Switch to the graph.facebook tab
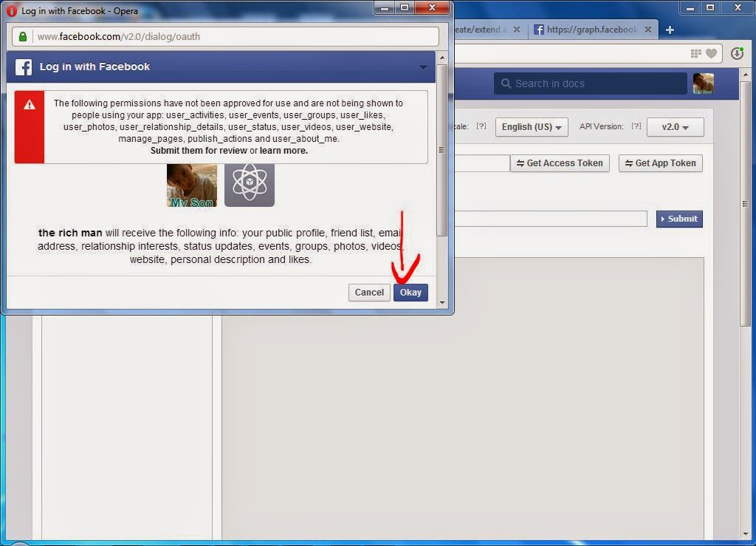Viewport: 756px width, 546px height. click(x=591, y=30)
